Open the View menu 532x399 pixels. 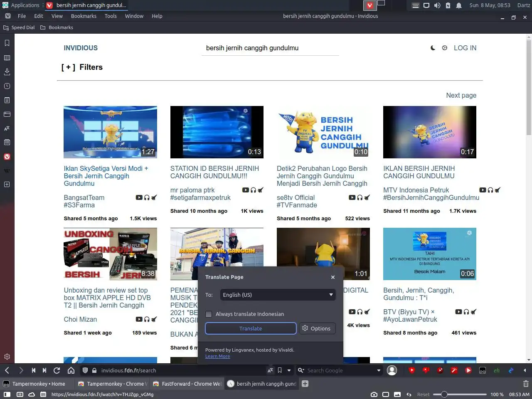click(57, 16)
